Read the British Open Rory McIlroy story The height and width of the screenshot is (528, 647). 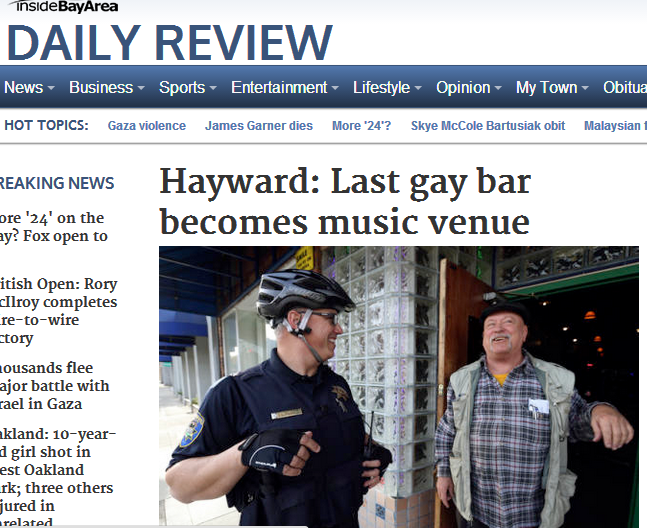[x=58, y=311]
